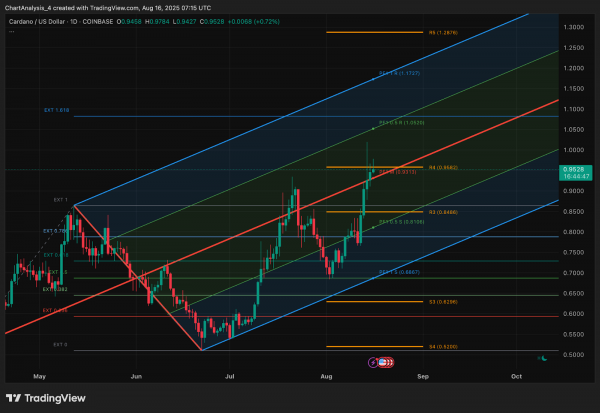Click the Jun label on time axis
Image resolution: width=600 pixels, height=413 pixels.
(x=136, y=377)
